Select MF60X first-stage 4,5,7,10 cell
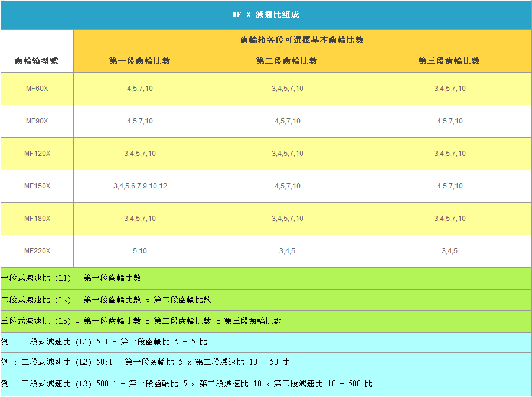Viewport: 532px width, 397px height. 140,89
